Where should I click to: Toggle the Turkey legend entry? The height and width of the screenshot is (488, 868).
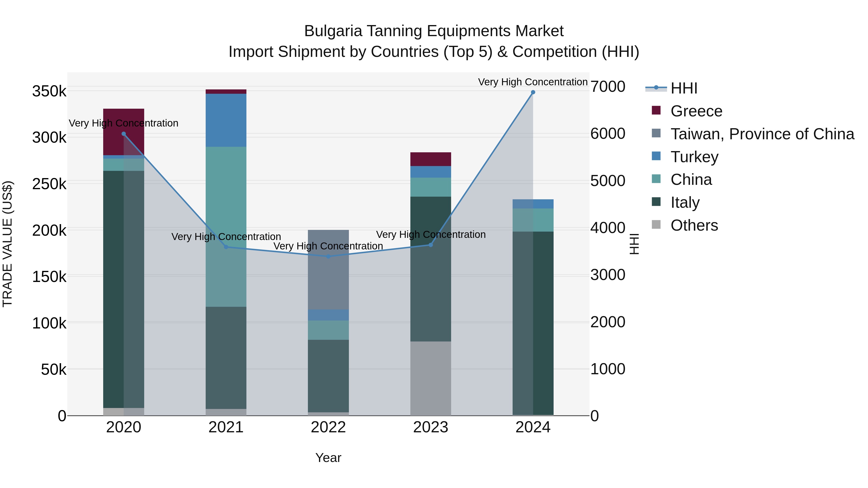[685, 157]
